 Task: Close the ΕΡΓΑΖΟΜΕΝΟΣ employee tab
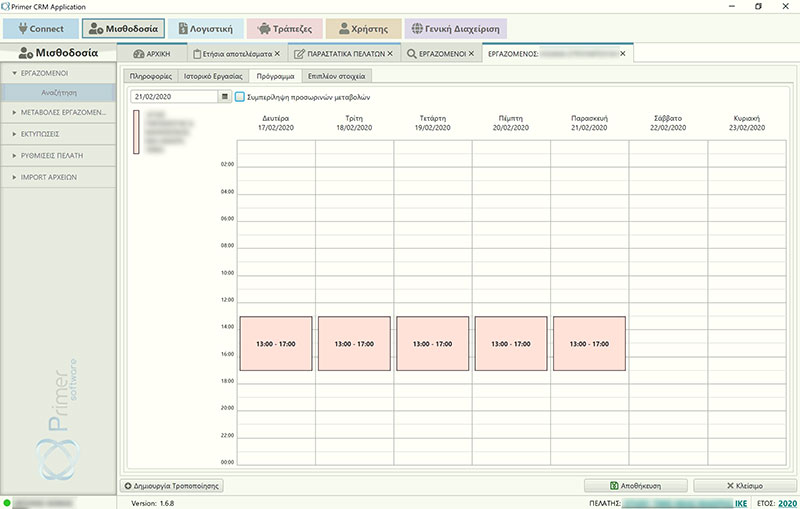pyautogui.click(x=622, y=54)
